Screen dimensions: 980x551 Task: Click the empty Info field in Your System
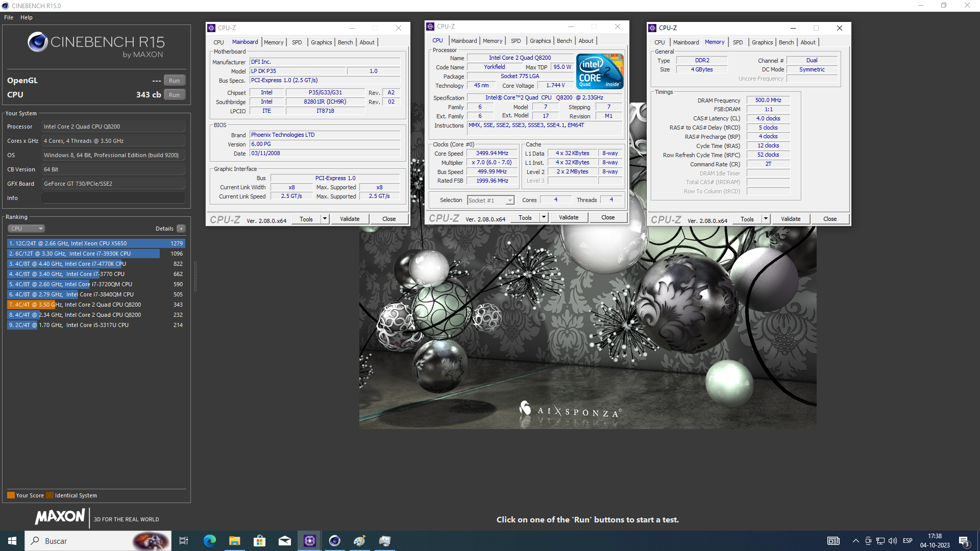[113, 198]
